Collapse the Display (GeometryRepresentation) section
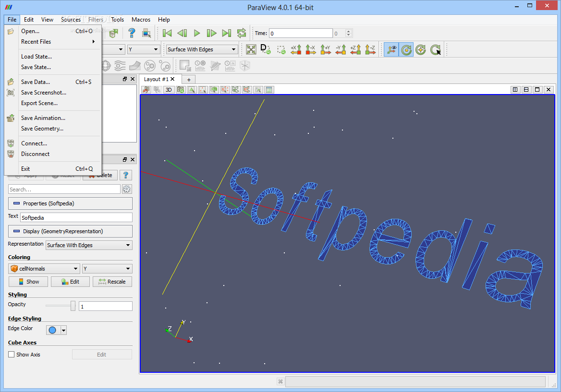This screenshot has height=392, width=561. (x=70, y=231)
